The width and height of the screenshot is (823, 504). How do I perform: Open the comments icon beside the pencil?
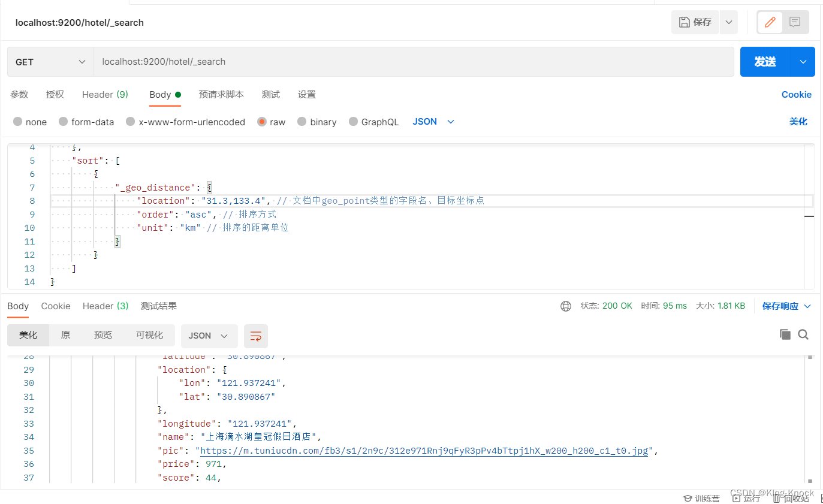[795, 22]
